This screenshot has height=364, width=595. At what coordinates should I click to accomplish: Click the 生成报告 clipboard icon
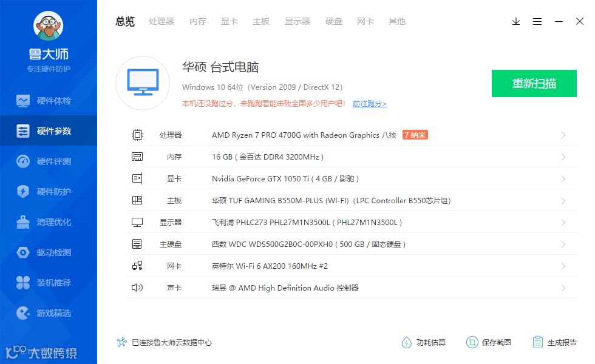[x=538, y=342]
